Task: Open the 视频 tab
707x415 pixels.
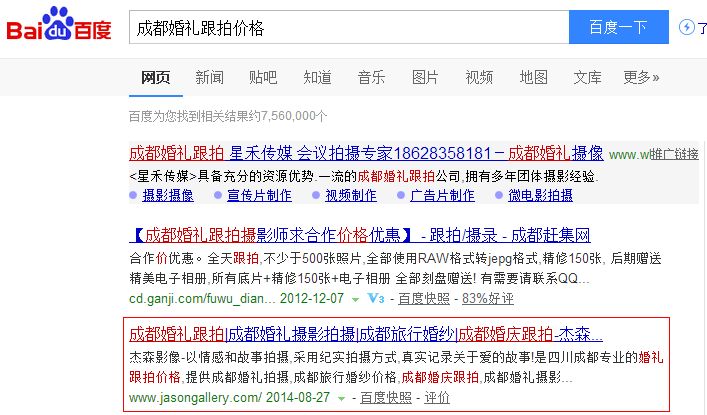Action: tap(479, 77)
